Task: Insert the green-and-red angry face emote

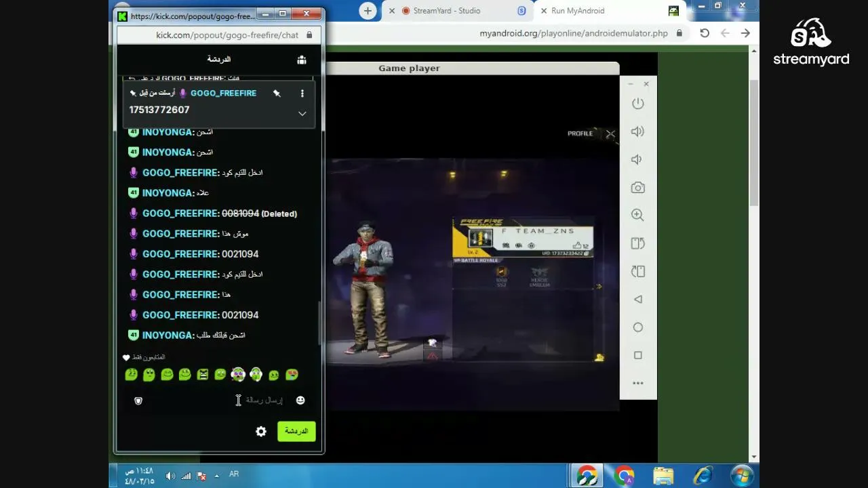Action: (x=203, y=374)
